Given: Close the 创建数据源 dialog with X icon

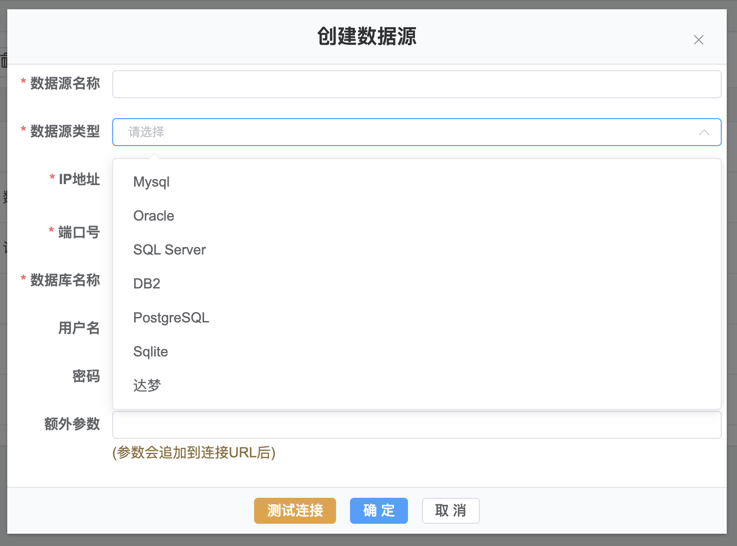Looking at the screenshot, I should 698,40.
